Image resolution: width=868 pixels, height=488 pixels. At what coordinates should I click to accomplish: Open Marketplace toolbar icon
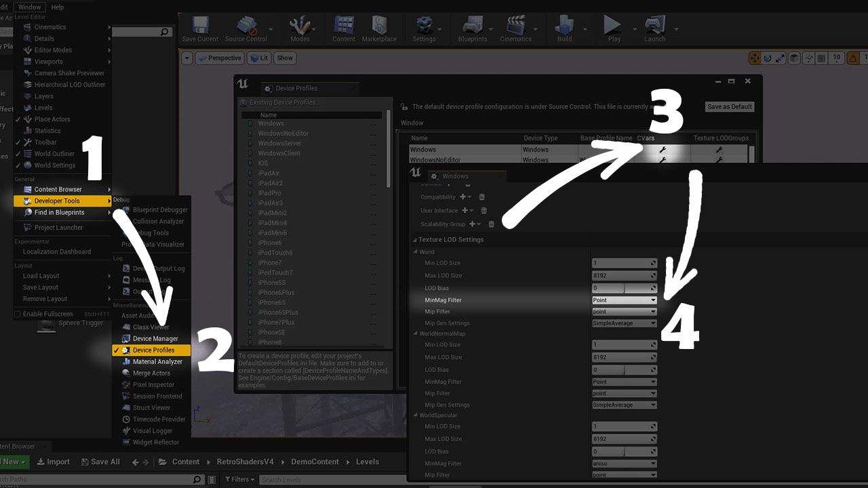point(379,29)
